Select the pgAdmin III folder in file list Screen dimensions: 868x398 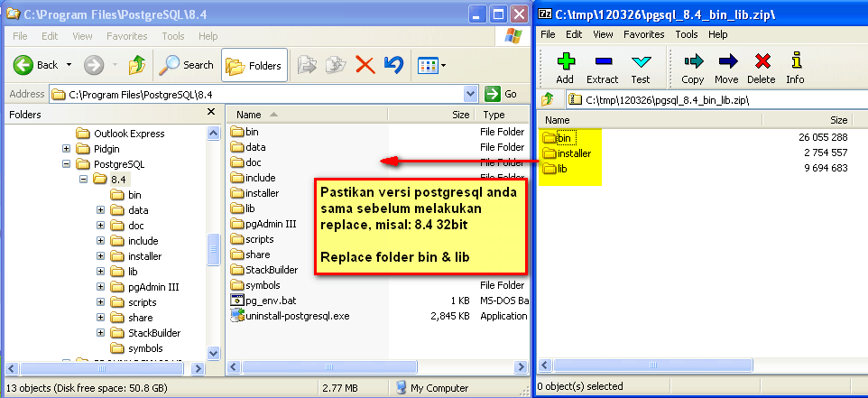coord(263,224)
